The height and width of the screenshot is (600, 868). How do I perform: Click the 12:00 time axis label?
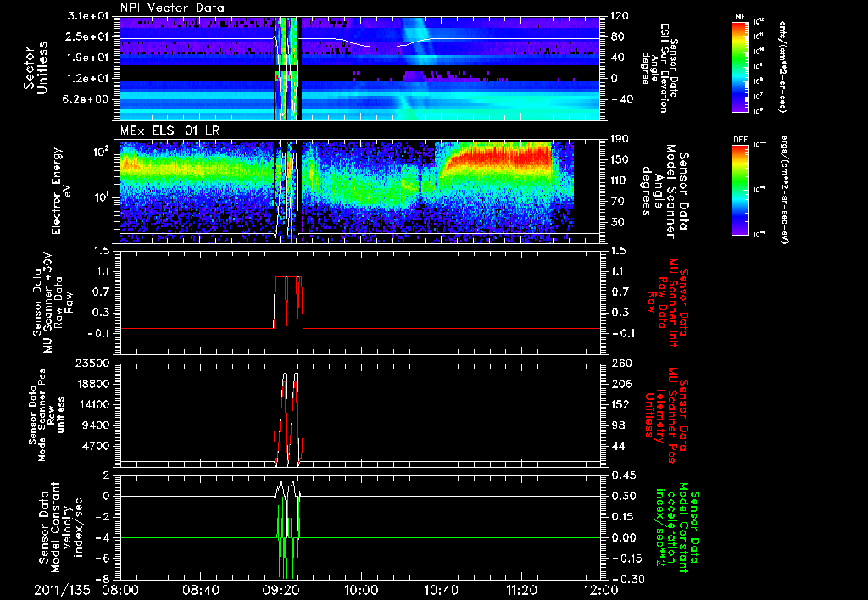[x=600, y=590]
